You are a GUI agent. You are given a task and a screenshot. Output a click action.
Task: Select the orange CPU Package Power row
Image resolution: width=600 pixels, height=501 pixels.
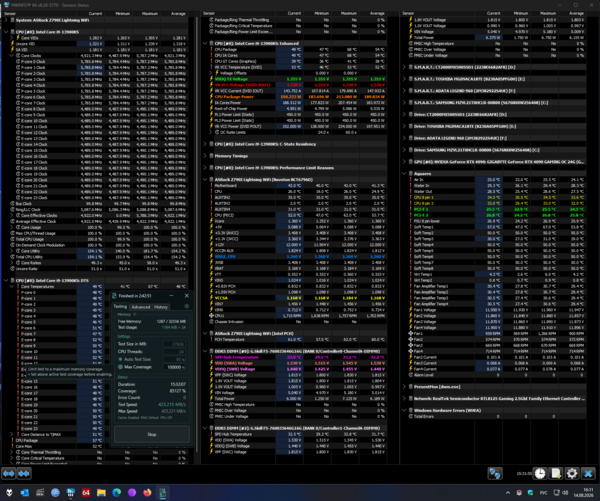(x=297, y=97)
